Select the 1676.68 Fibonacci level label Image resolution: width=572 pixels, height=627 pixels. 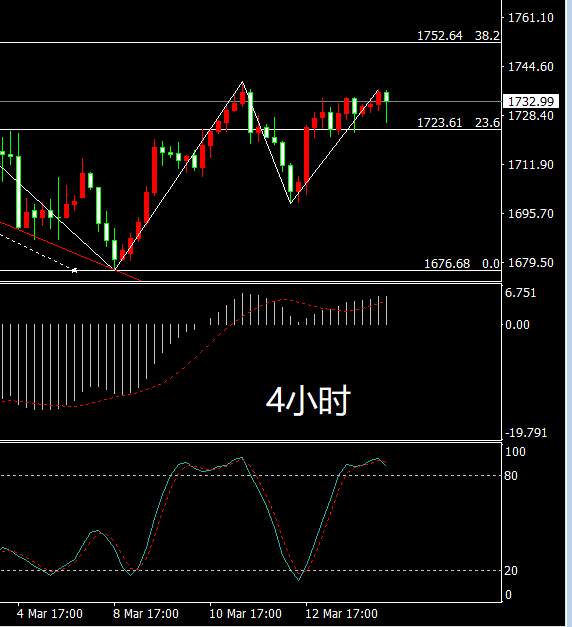pyautogui.click(x=447, y=264)
